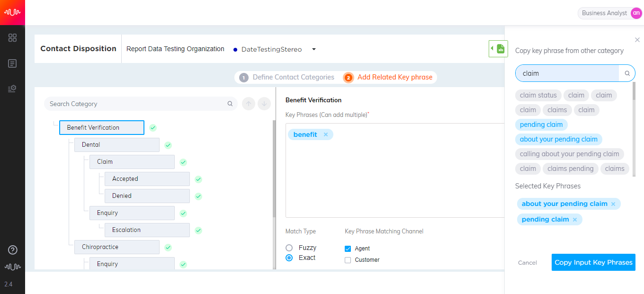Close the copy key phrase panel
The height and width of the screenshot is (294, 644).
tap(637, 40)
